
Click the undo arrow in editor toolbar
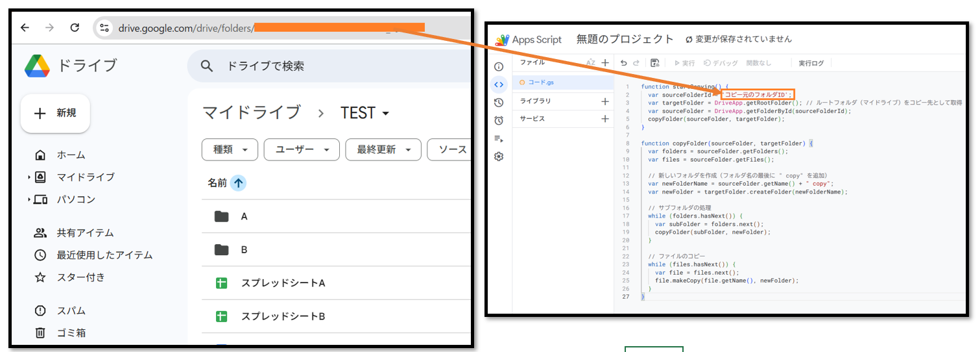click(624, 63)
